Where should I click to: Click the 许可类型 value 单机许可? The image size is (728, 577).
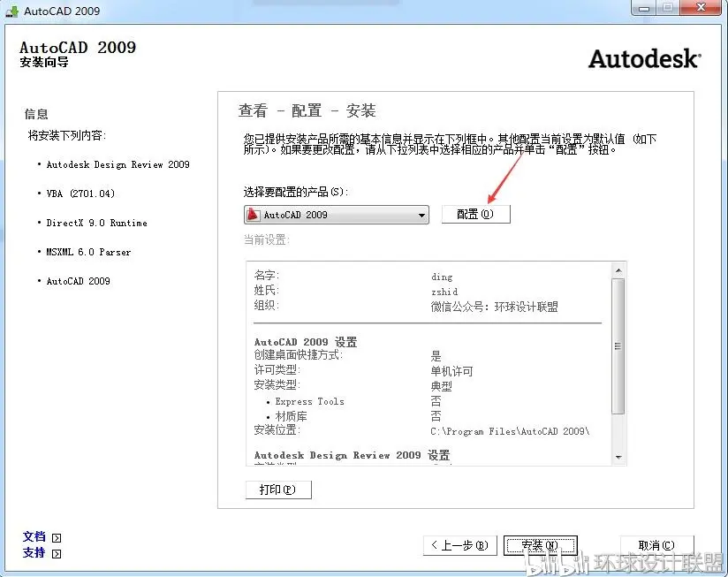tap(451, 371)
